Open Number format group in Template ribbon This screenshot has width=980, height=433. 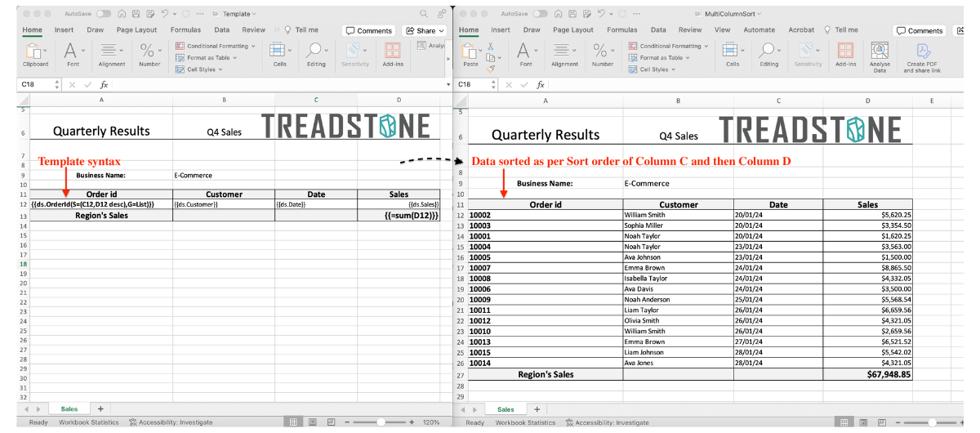point(149,55)
